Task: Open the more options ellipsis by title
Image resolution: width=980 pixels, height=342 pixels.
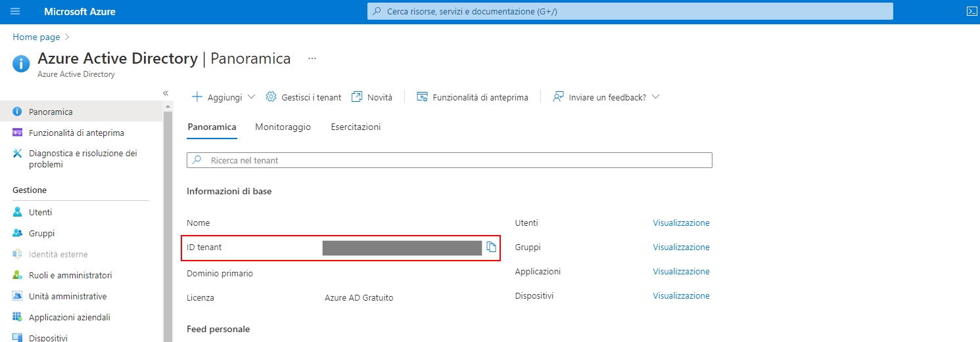Action: (312, 58)
